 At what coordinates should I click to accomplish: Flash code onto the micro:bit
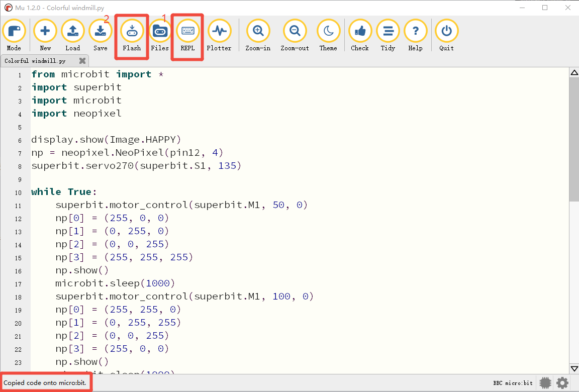click(x=132, y=36)
